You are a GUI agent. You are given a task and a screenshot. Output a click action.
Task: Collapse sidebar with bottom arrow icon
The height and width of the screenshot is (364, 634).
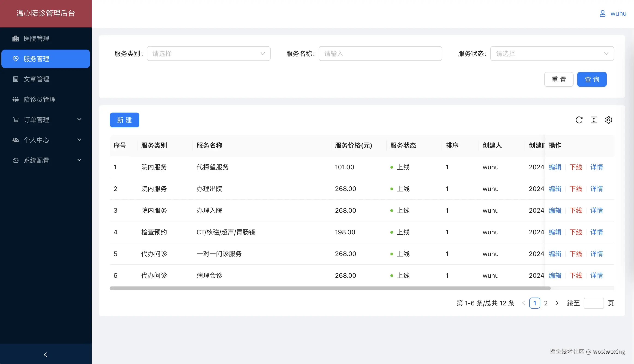[46, 355]
